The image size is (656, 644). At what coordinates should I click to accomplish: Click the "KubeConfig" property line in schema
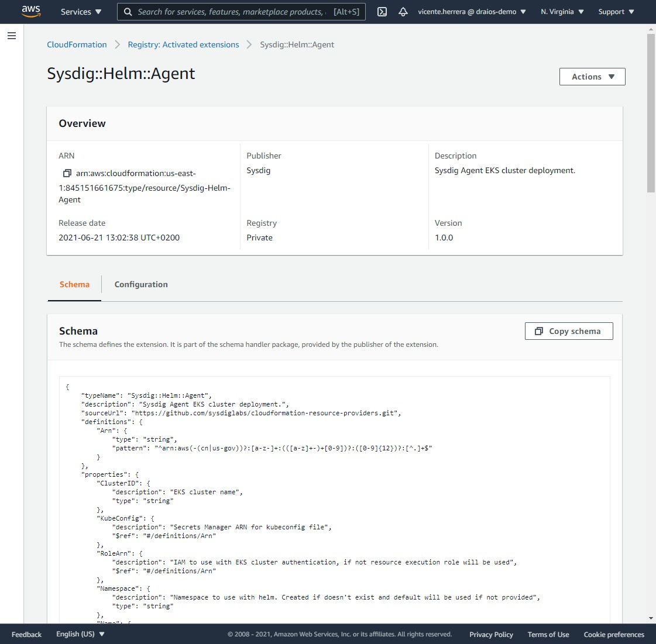[x=125, y=519]
